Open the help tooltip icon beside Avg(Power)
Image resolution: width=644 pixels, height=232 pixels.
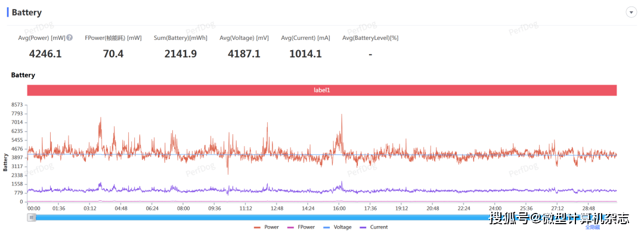pos(70,38)
